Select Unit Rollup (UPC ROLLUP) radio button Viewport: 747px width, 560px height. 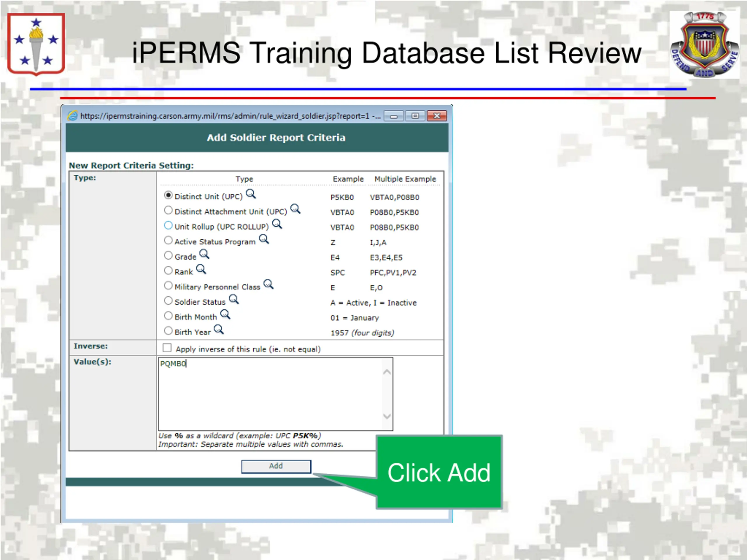tap(168, 225)
